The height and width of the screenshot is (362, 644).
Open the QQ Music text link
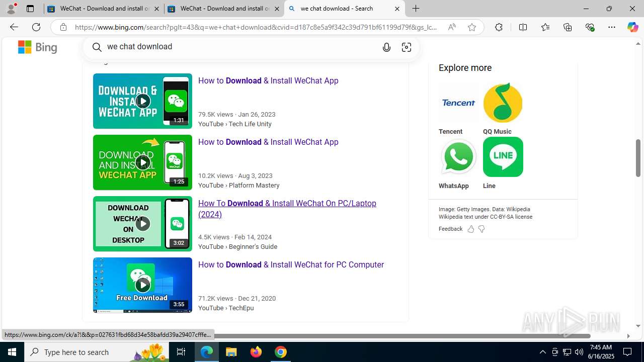(x=497, y=131)
